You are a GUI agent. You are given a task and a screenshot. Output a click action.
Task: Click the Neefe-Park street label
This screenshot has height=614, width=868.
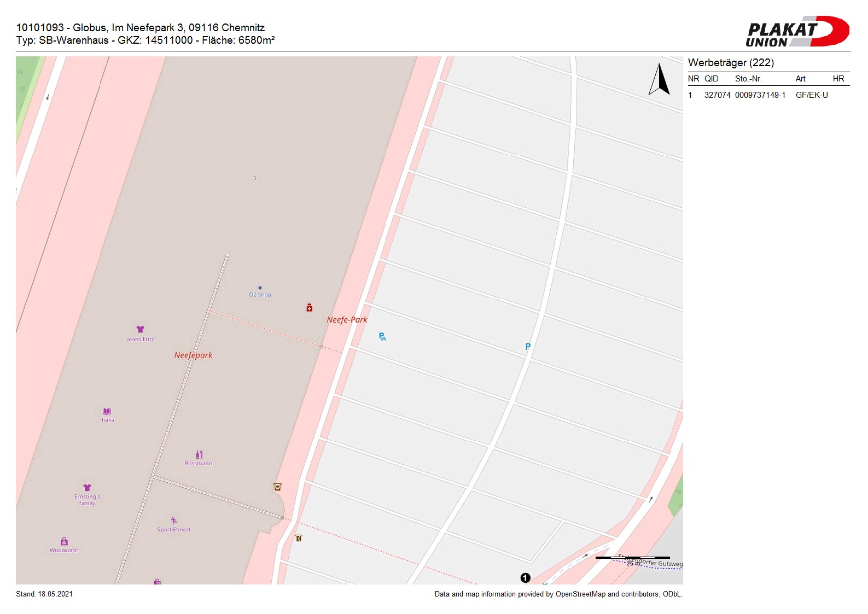click(x=347, y=320)
